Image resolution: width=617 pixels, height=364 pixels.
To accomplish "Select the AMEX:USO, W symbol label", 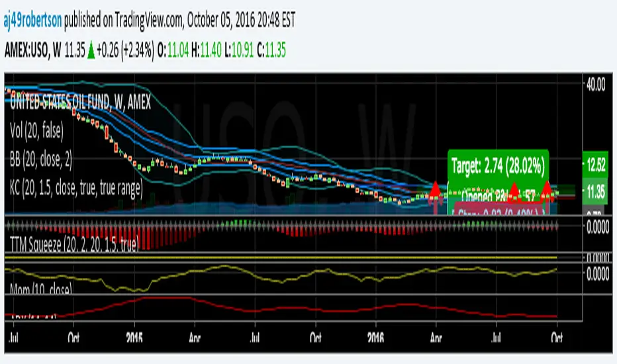I will click(x=33, y=50).
